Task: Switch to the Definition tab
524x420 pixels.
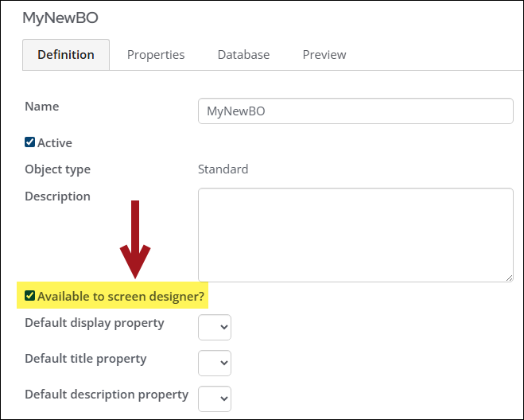Action: (66, 55)
